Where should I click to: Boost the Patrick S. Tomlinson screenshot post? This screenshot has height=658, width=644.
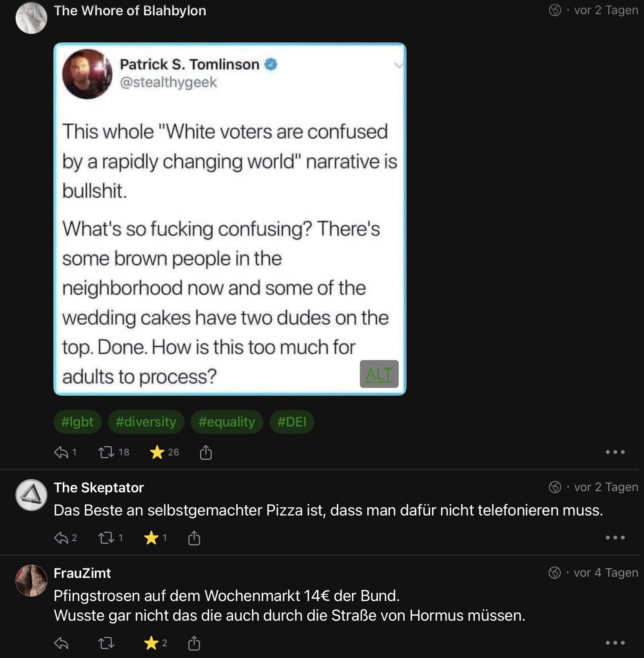click(106, 453)
